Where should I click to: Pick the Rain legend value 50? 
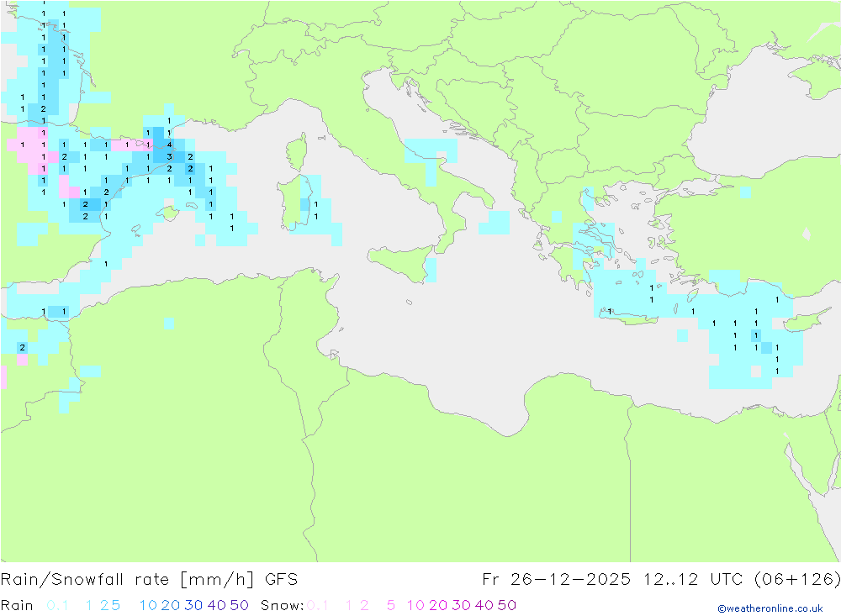click(x=239, y=605)
